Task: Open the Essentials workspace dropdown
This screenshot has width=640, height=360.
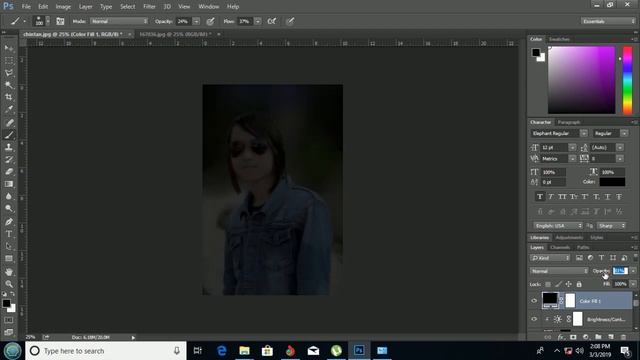Action: point(608,21)
